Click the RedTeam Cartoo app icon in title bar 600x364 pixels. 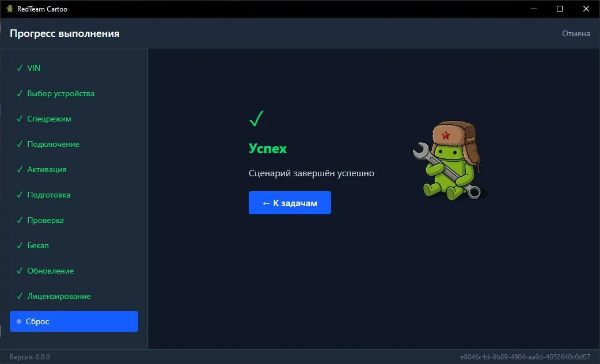10,9
